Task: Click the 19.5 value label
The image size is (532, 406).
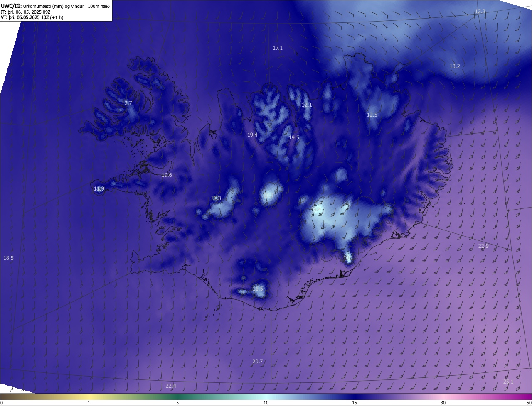Action: (x=294, y=137)
